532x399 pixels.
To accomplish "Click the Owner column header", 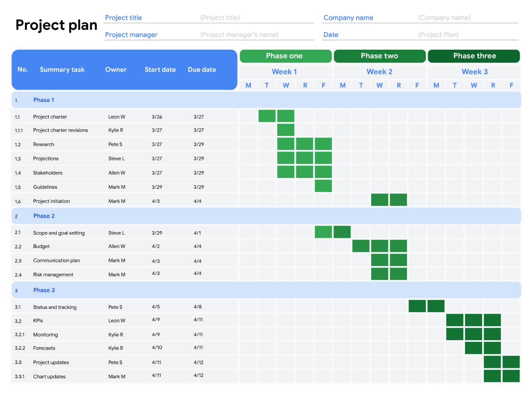I will tap(116, 70).
